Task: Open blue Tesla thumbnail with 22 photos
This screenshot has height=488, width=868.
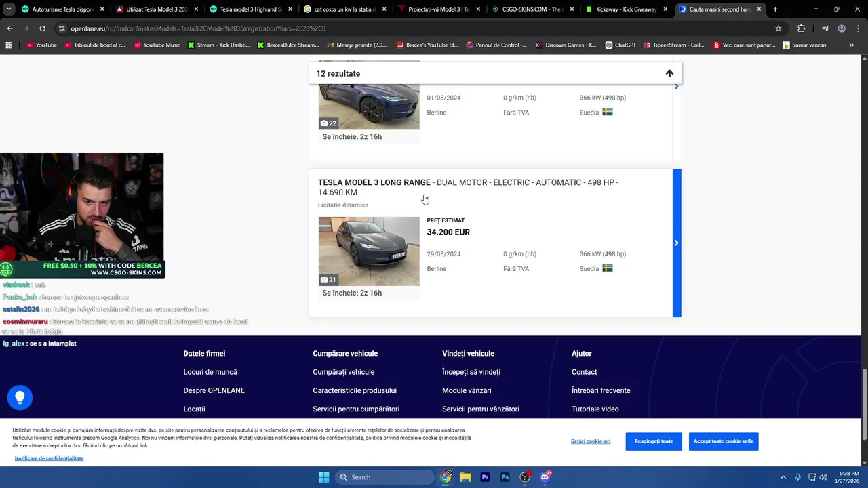Action: point(369,106)
